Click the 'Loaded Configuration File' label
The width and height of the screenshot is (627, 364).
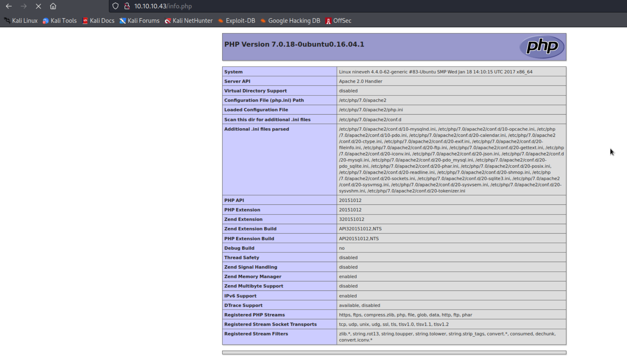pyautogui.click(x=256, y=110)
